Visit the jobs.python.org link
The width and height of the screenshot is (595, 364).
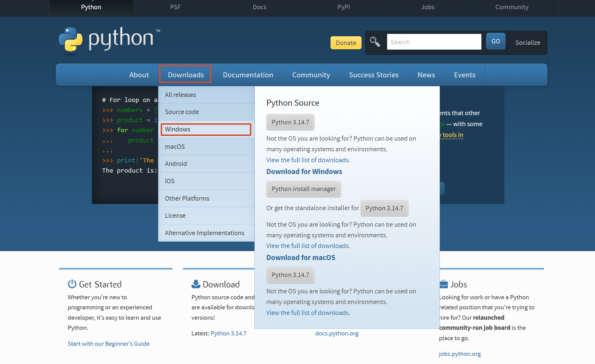point(460,354)
